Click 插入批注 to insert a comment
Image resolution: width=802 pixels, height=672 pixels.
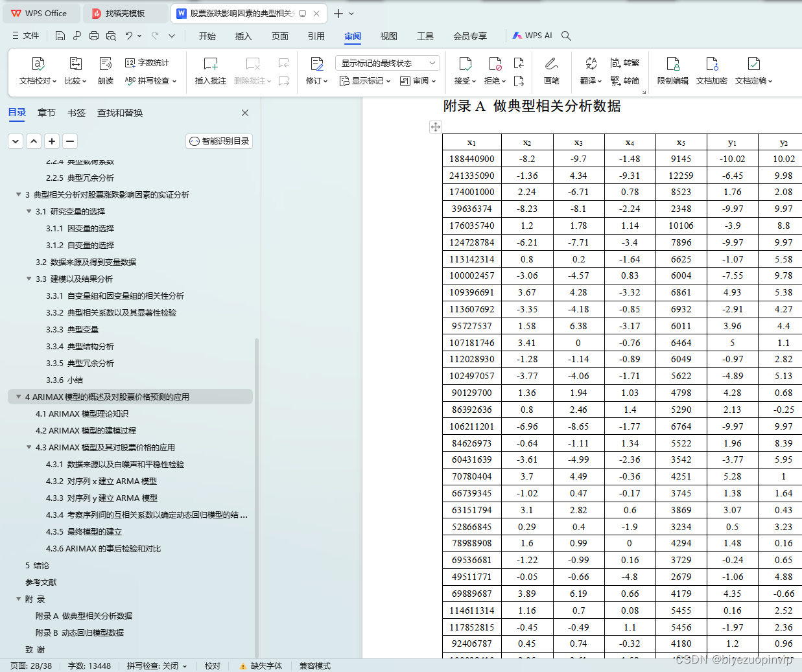211,71
